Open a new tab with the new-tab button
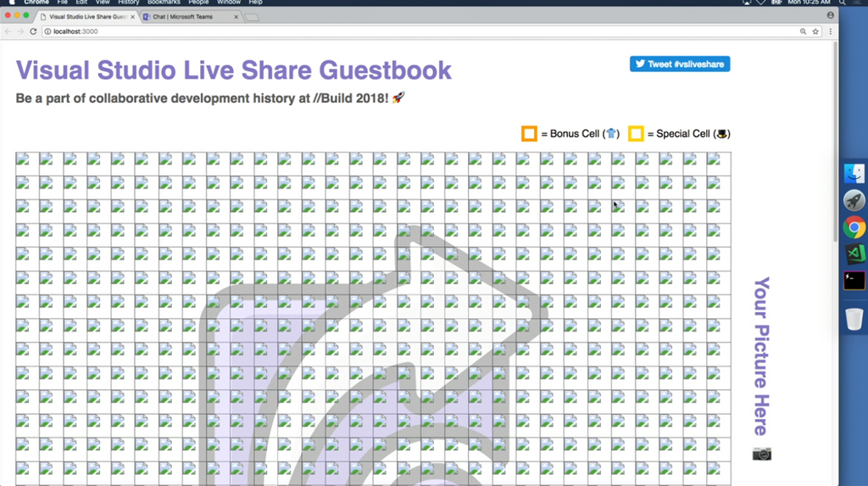This screenshot has width=868, height=486. [x=252, y=17]
